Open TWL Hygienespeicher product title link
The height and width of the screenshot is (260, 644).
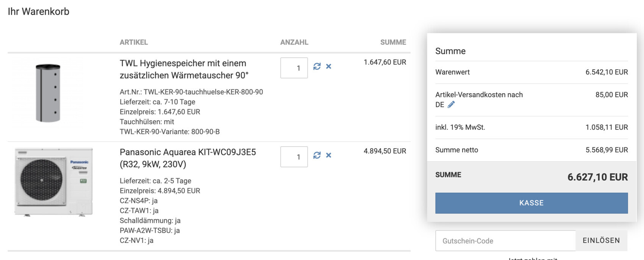[x=184, y=69]
